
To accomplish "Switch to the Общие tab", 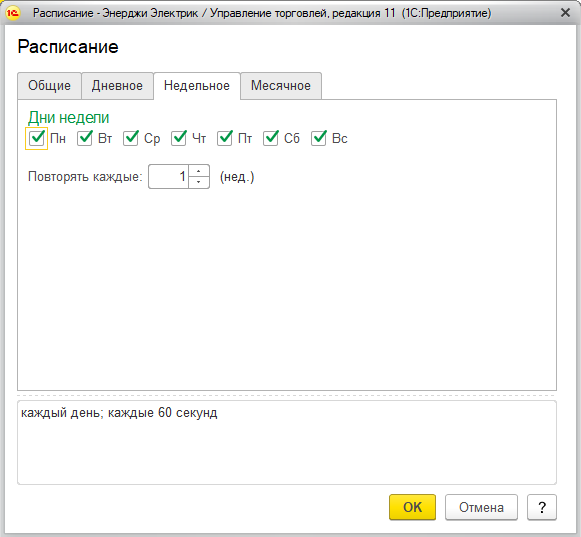I will click(49, 86).
